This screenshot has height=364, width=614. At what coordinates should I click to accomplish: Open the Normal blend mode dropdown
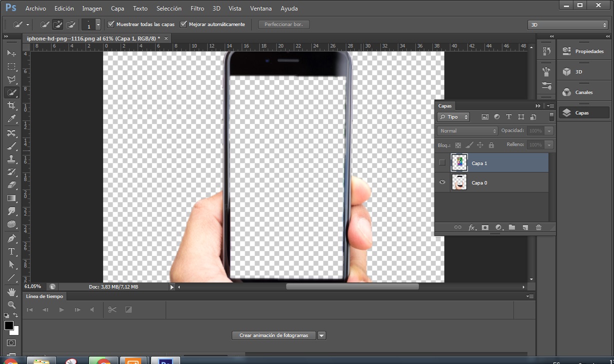pyautogui.click(x=467, y=131)
